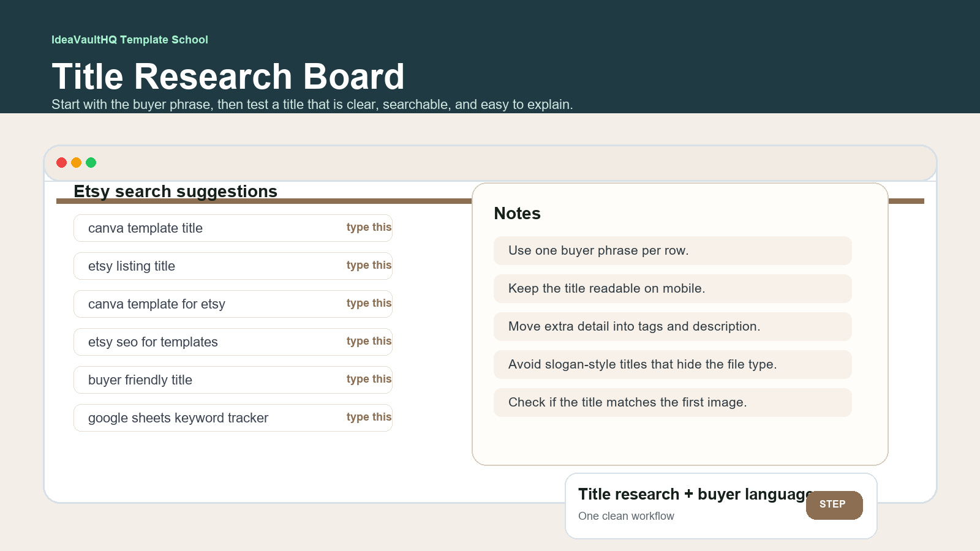Click the 'Title Research Board' title
The image size is (980, 551).
tap(228, 77)
